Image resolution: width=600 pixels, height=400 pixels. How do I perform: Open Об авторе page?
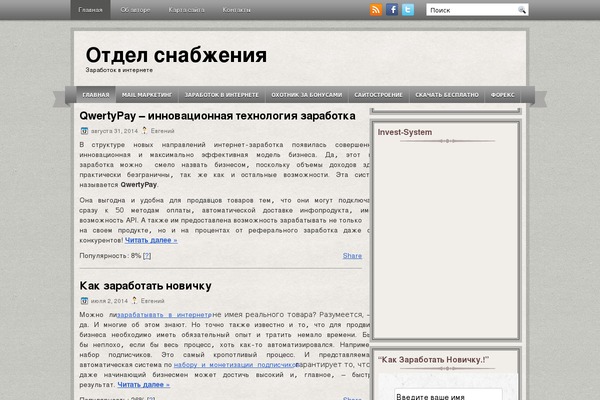point(135,10)
